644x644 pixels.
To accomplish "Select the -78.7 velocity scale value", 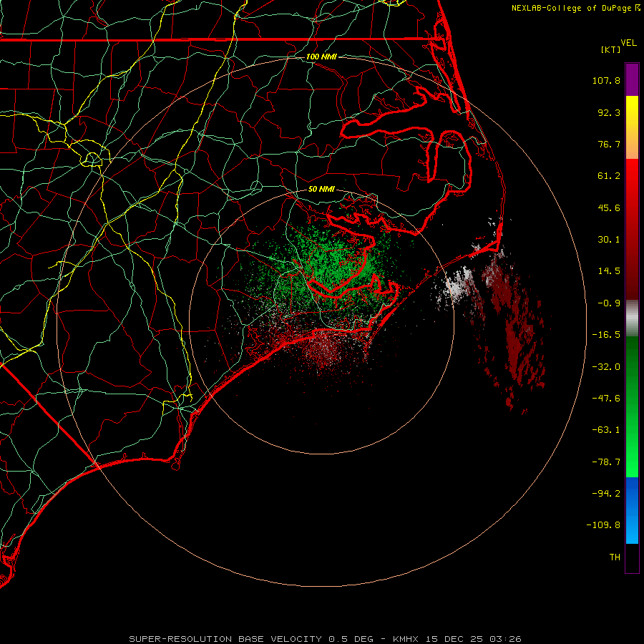I will [x=606, y=462].
